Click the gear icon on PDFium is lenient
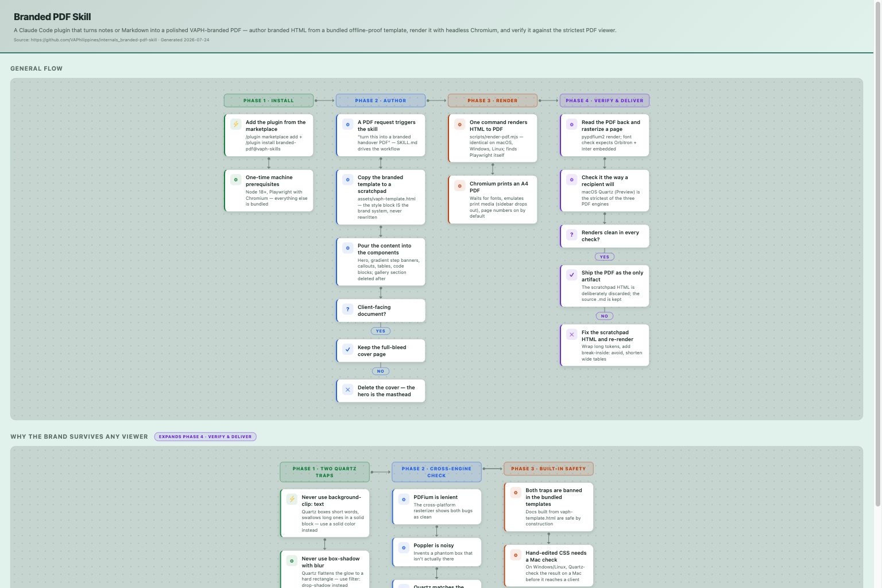Viewport: 882px width, 588px height. tap(404, 499)
